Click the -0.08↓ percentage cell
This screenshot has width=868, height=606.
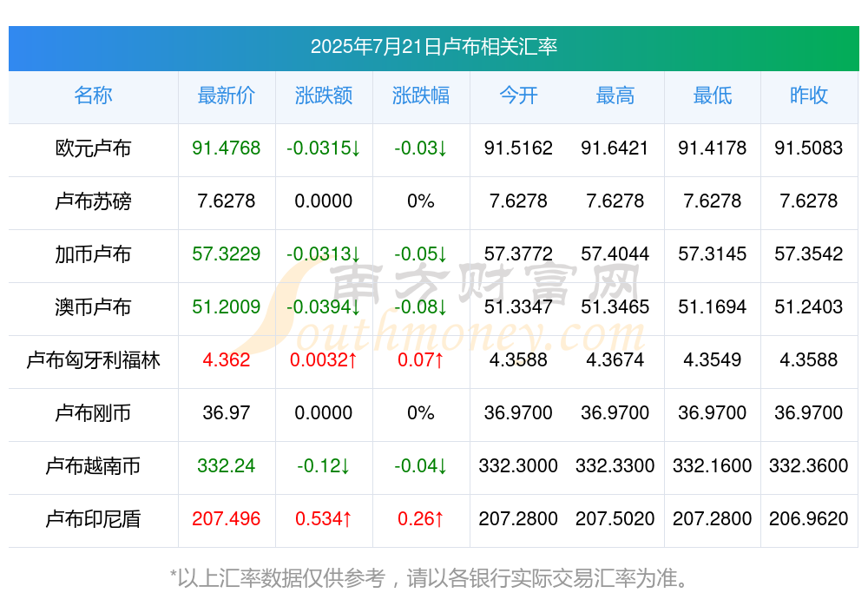[x=421, y=306]
